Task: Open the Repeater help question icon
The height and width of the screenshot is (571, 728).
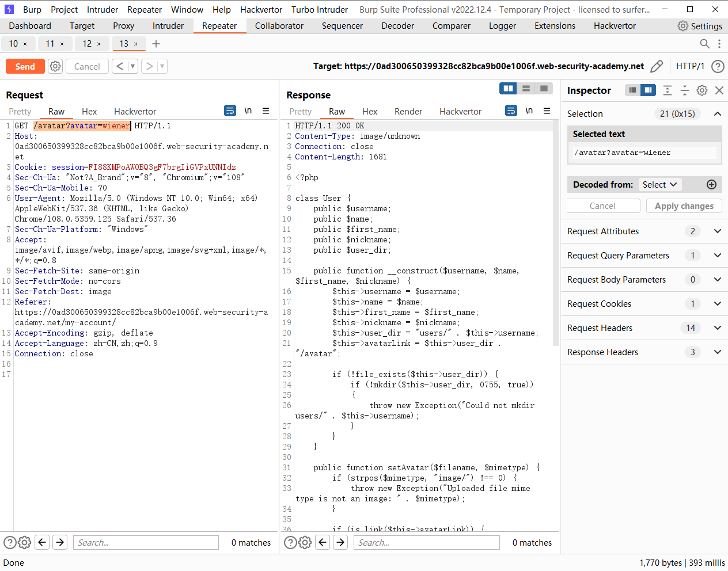Action: [718, 66]
